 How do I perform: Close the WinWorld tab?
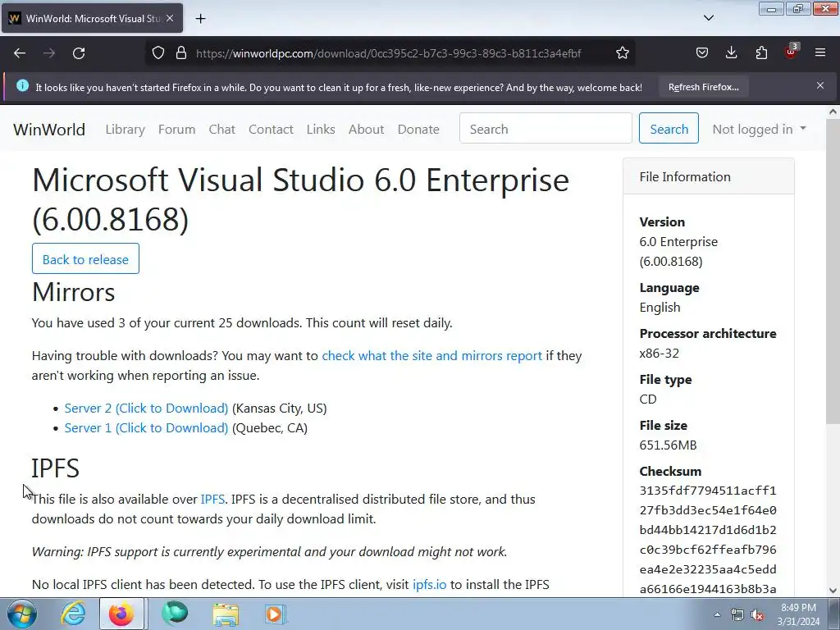170,18
